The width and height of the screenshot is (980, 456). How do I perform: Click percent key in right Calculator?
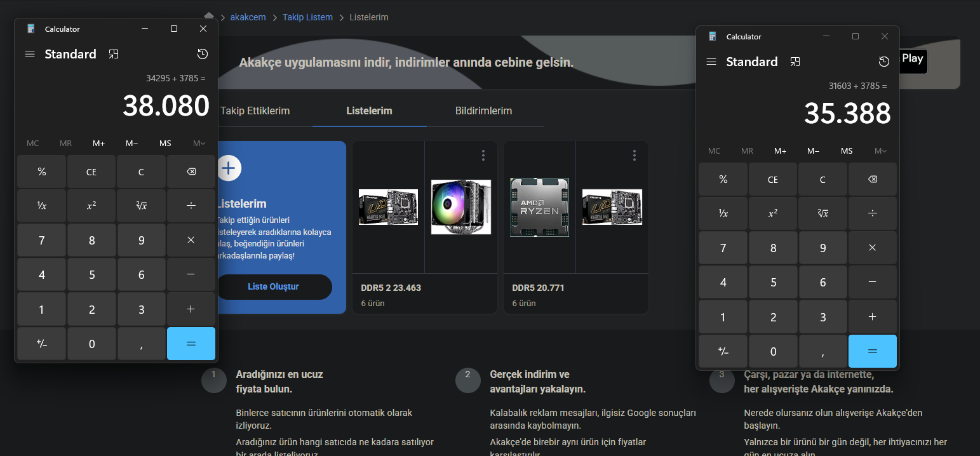coord(723,179)
